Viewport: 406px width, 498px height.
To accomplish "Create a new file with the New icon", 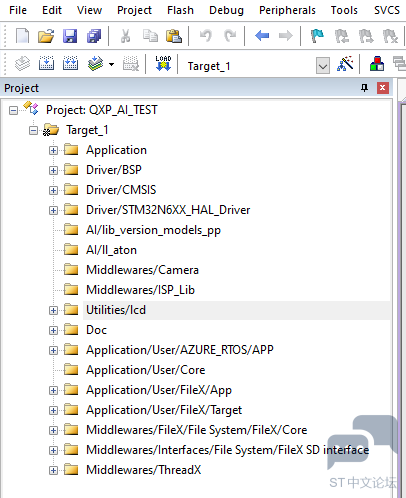I will pos(22,36).
